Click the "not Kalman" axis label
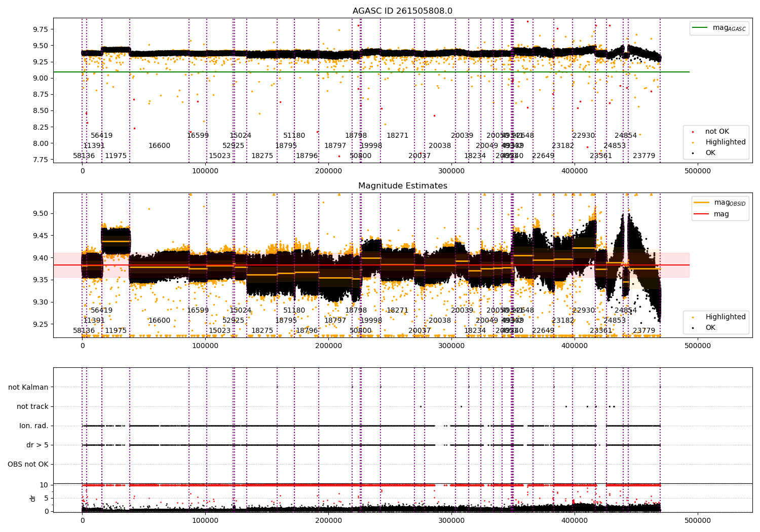Image resolution: width=760 pixels, height=532 pixels. click(x=28, y=387)
